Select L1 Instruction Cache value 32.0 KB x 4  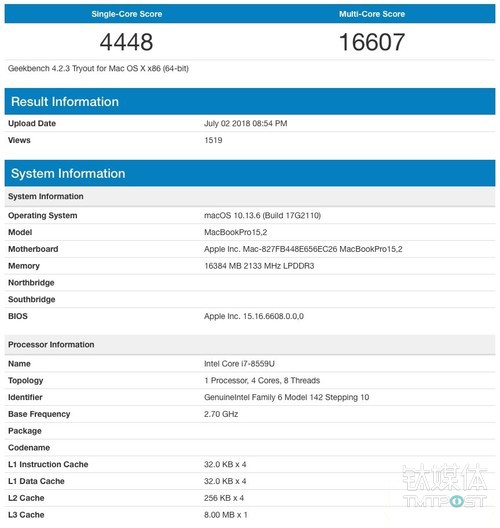coord(225,464)
